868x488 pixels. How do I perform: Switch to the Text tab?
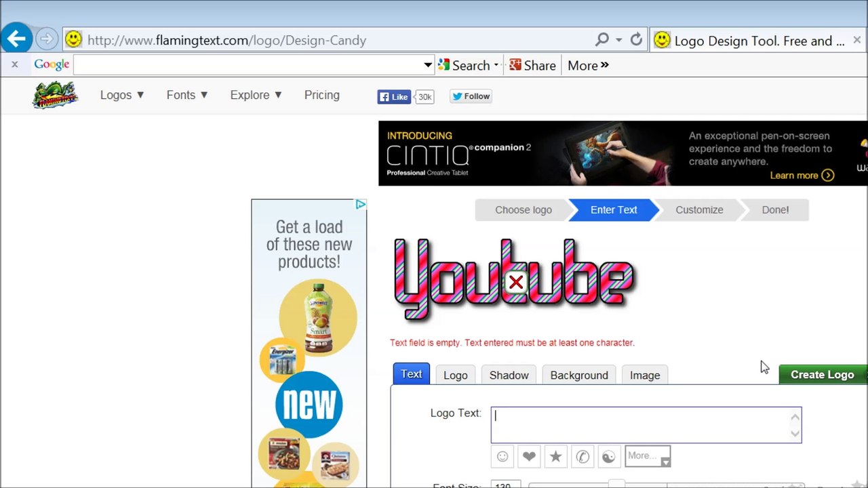click(x=411, y=374)
